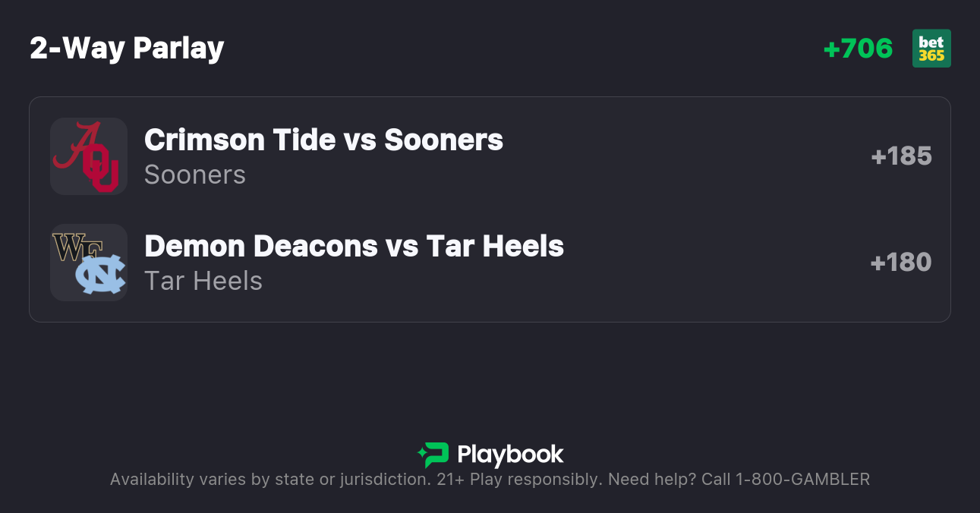The image size is (980, 513).
Task: Click the 1-800-GAMBLER helpline number
Action: click(802, 479)
